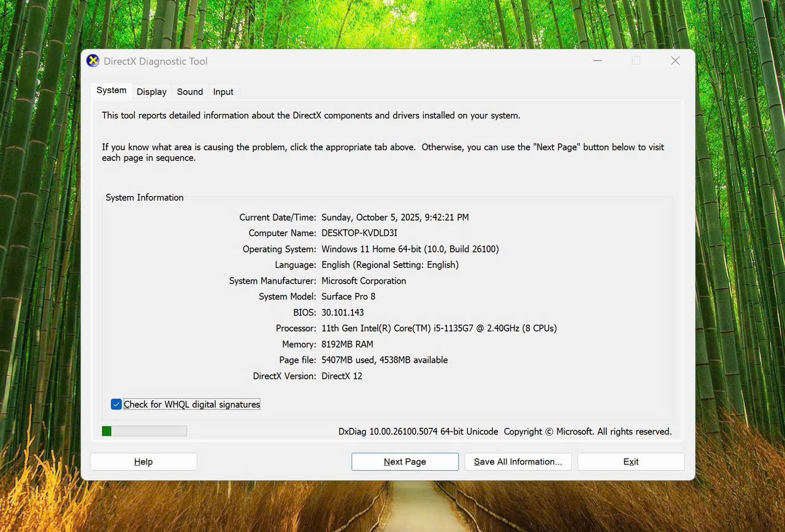Open the Sound tab
The height and width of the screenshot is (532, 785).
coord(190,92)
